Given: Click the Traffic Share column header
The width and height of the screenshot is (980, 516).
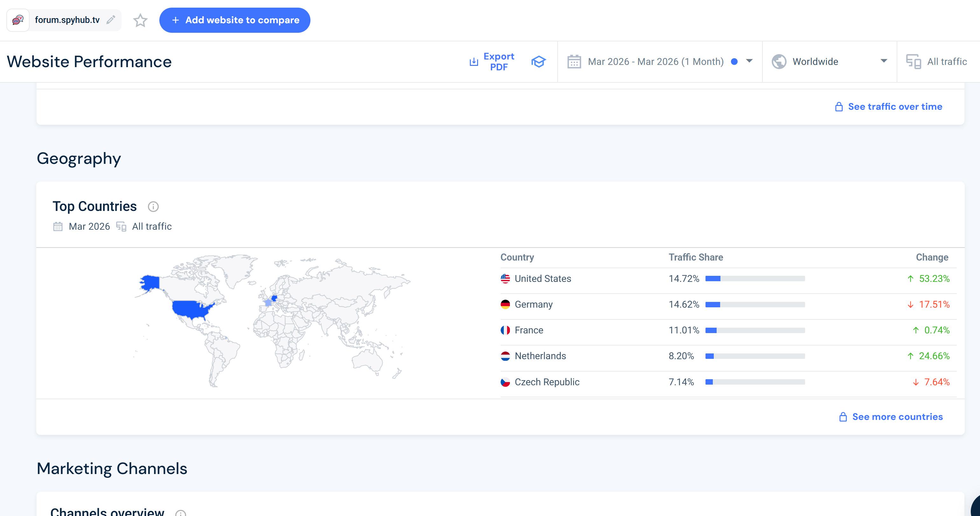Looking at the screenshot, I should 695,257.
